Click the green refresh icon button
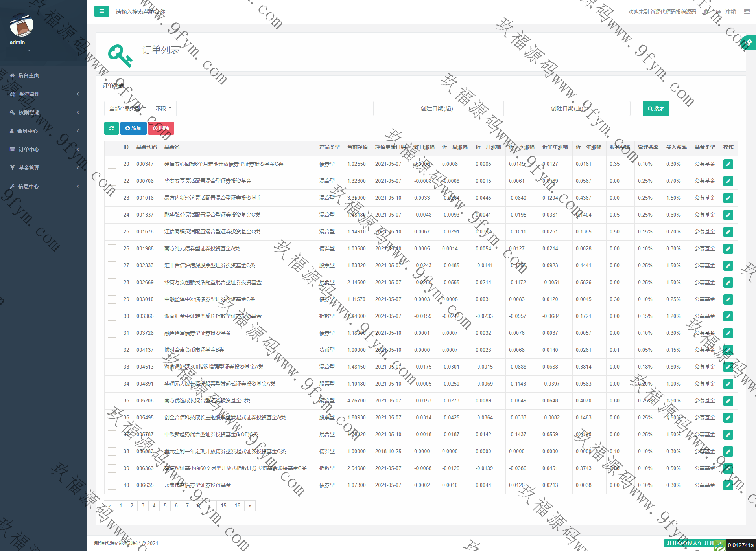The image size is (756, 551). click(x=112, y=128)
